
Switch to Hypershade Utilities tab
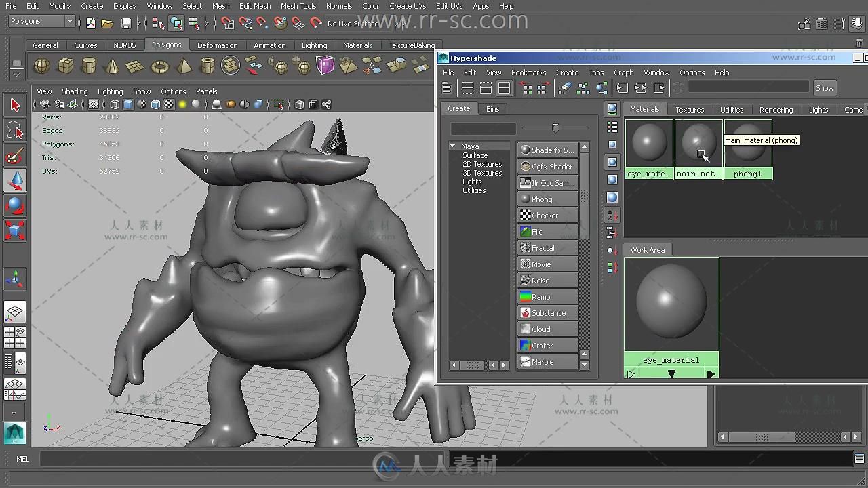(x=732, y=109)
